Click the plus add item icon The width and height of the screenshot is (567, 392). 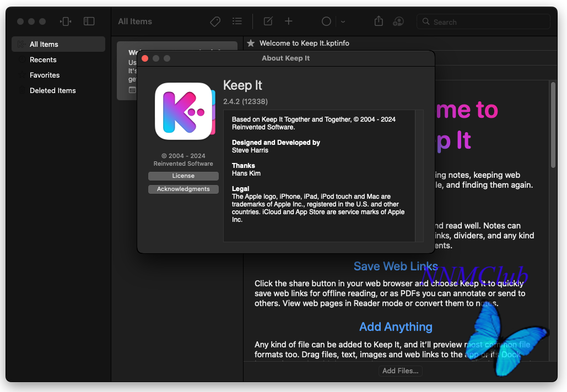point(289,21)
